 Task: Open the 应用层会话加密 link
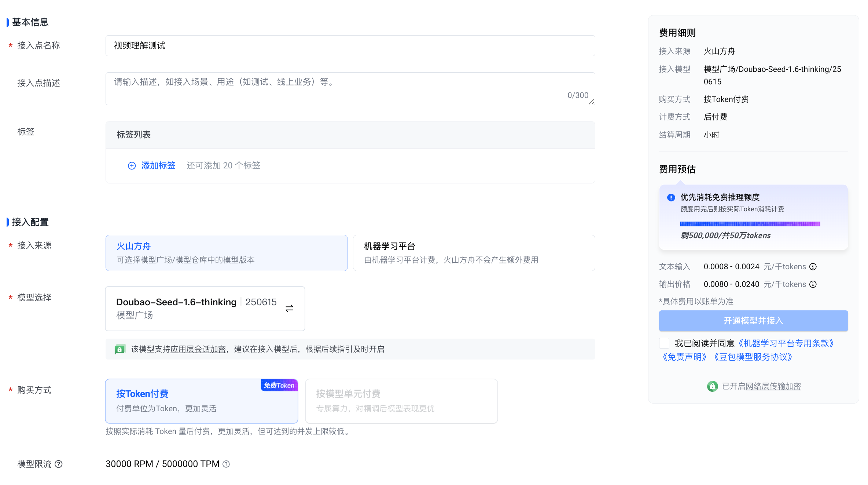coord(198,349)
